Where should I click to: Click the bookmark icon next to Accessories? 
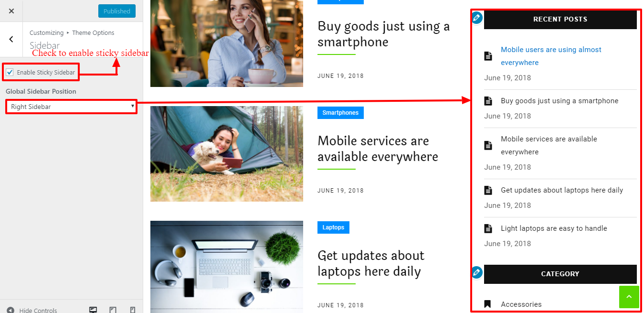click(x=487, y=304)
